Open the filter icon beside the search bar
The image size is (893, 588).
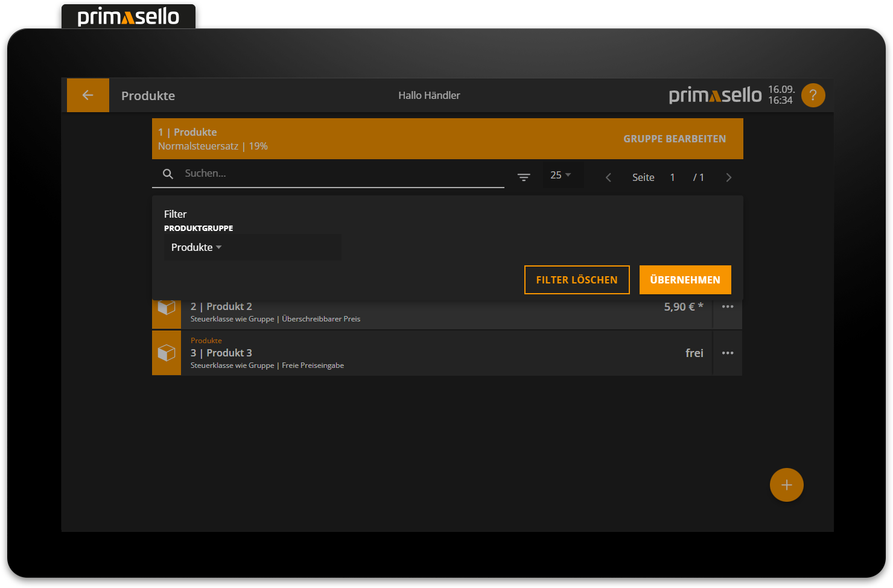[x=524, y=177]
